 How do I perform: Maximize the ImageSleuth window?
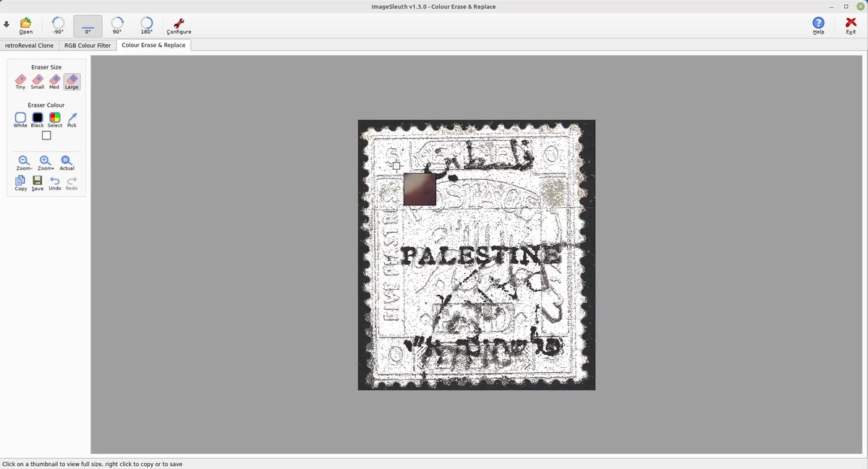click(846, 7)
